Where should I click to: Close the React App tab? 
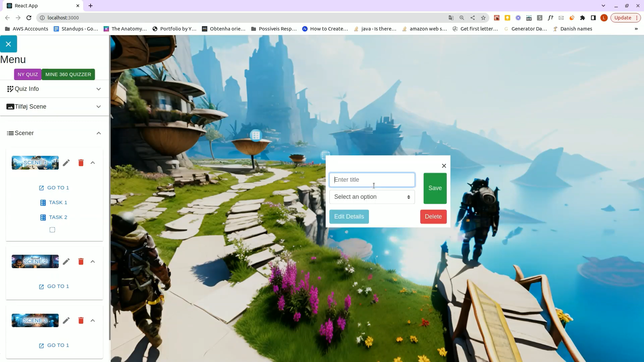[78, 6]
